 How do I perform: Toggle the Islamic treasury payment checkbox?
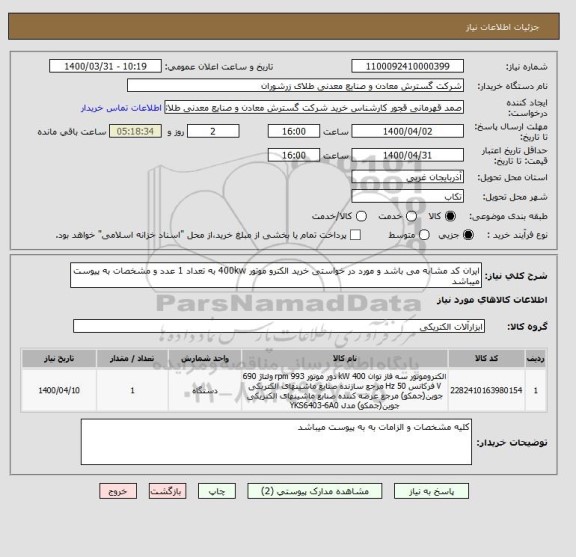[355, 235]
